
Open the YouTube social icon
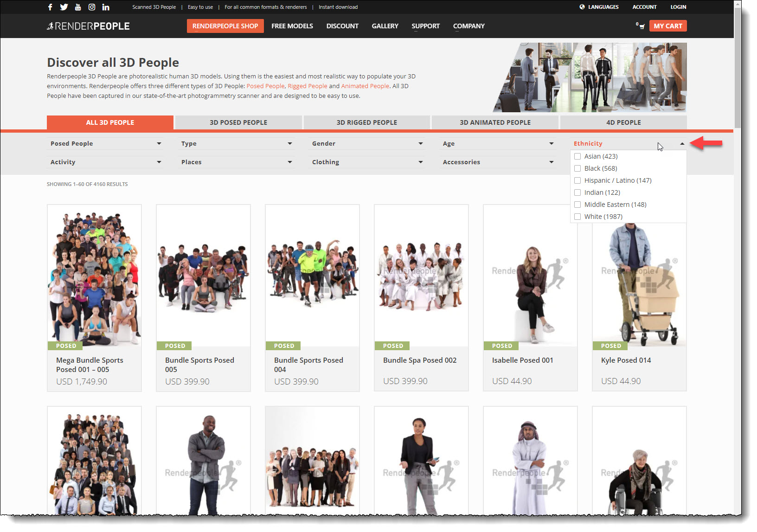click(78, 7)
